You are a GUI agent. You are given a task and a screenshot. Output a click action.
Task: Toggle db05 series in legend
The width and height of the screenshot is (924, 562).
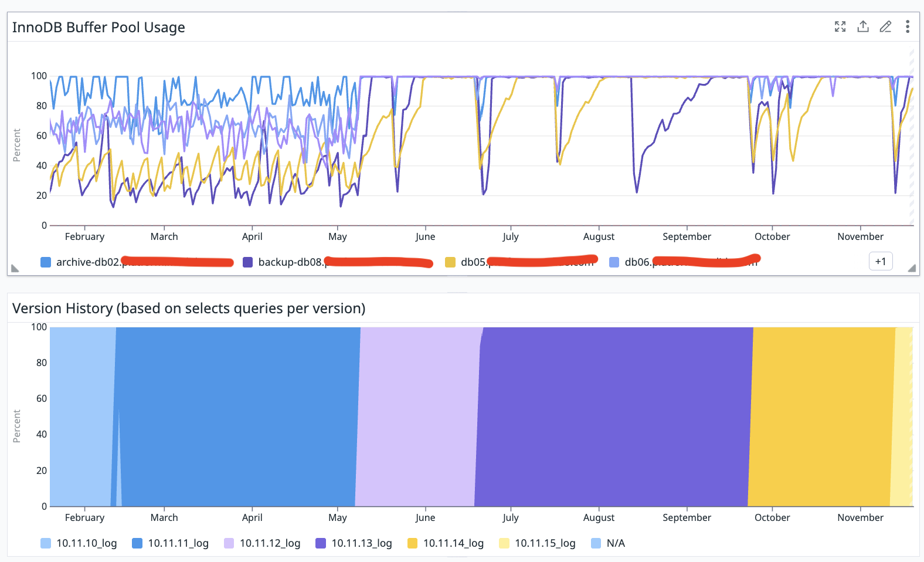[x=473, y=262]
